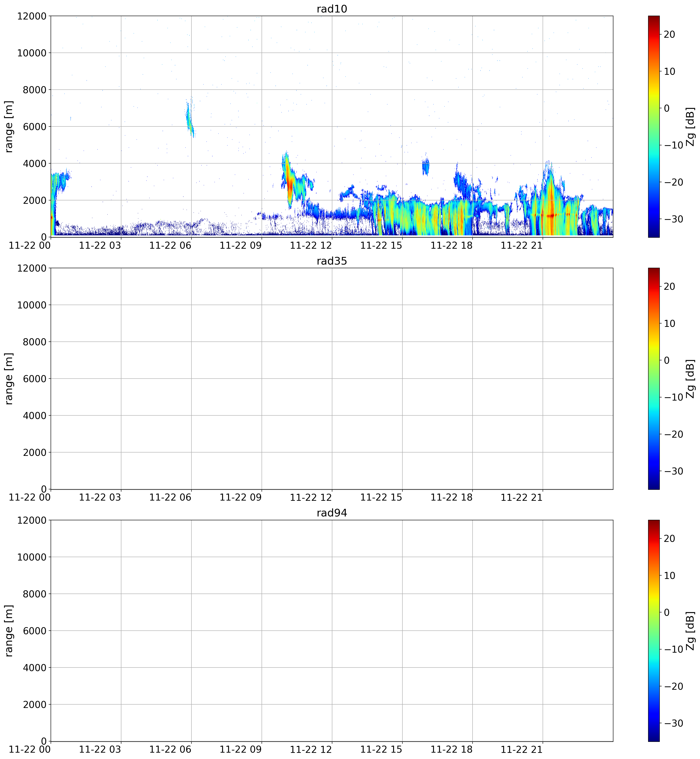Click the "Zg [dB]" label on rad10 colorbar
The width and height of the screenshot is (700, 759).
click(690, 126)
